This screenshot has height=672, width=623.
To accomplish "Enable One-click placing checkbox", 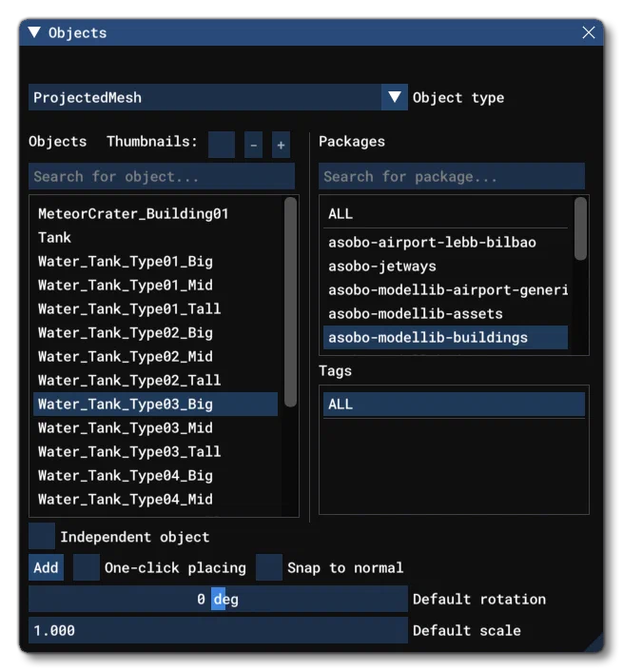I will click(x=86, y=567).
